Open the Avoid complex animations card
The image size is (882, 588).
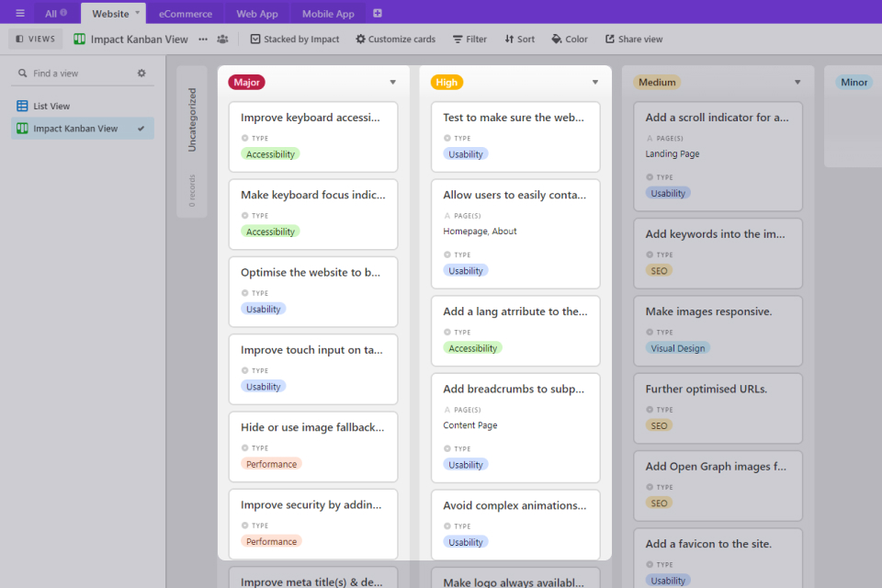(515, 525)
